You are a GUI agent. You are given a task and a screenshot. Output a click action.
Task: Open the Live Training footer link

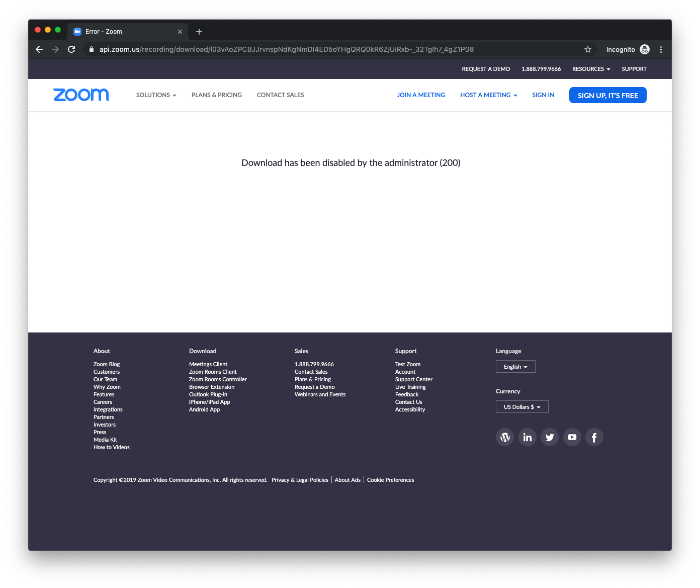coord(410,387)
